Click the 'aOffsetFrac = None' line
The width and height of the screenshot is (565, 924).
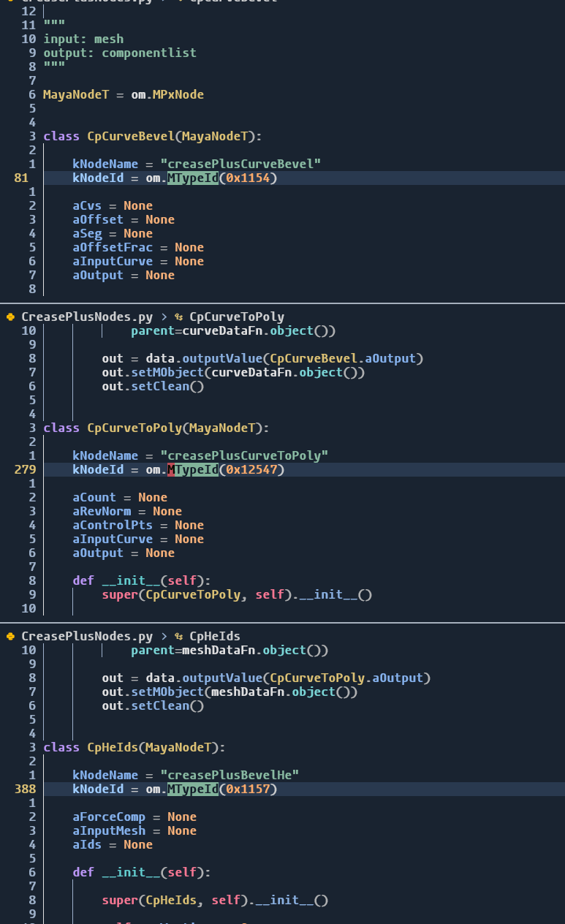(x=138, y=247)
